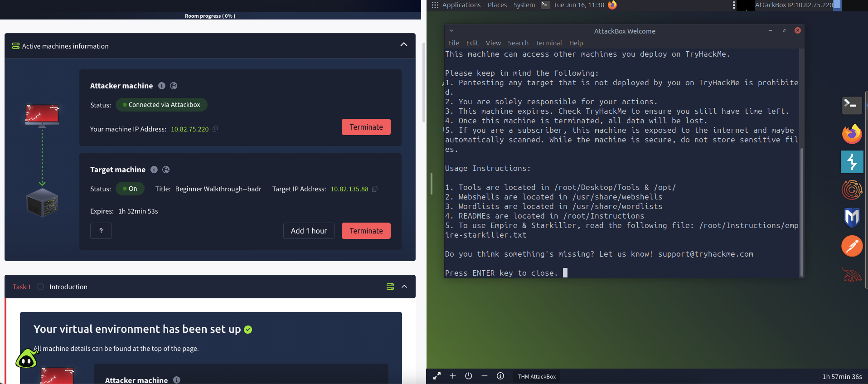Click the 1h 57min remaining timer
The width and height of the screenshot is (868, 384).
point(842,376)
